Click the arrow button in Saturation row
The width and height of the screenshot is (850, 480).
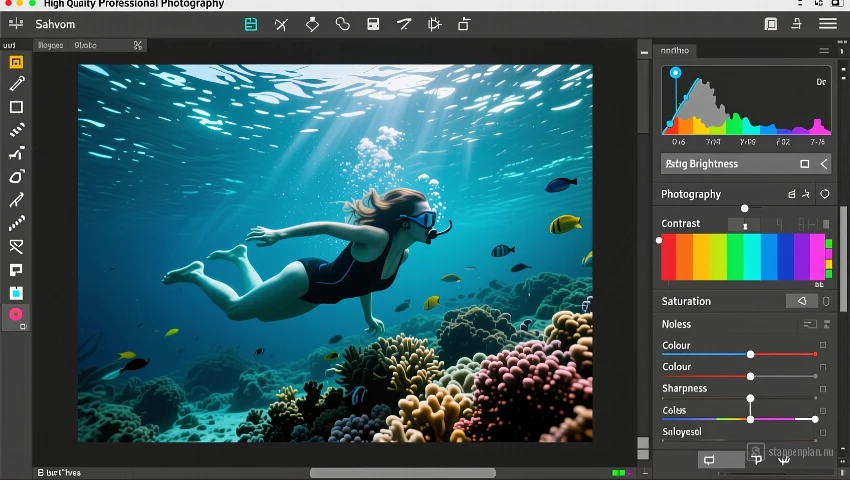click(x=802, y=301)
